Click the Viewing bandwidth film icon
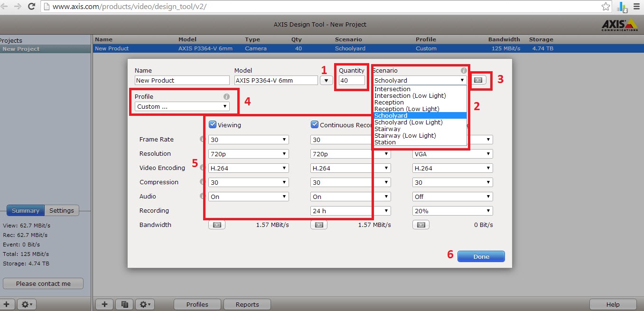The width and height of the screenshot is (644, 311). click(x=217, y=225)
